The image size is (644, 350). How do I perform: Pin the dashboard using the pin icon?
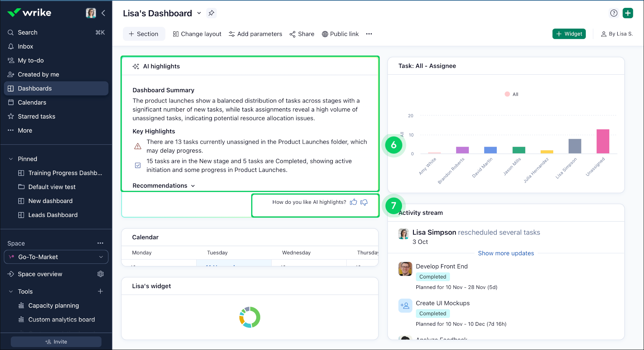pos(212,13)
